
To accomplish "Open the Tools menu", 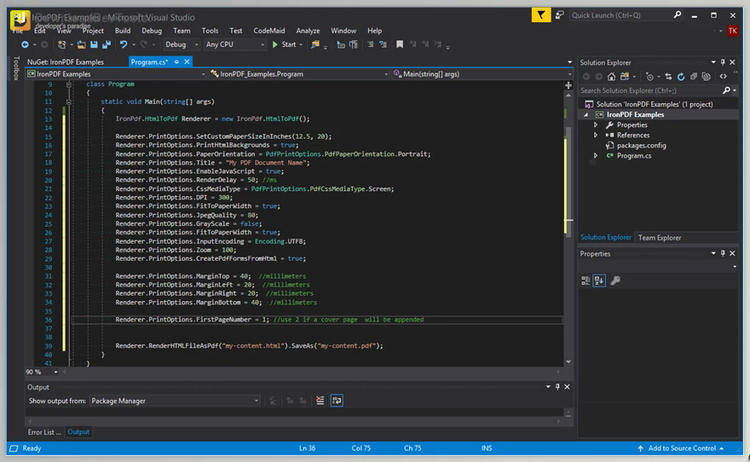I will [x=210, y=31].
